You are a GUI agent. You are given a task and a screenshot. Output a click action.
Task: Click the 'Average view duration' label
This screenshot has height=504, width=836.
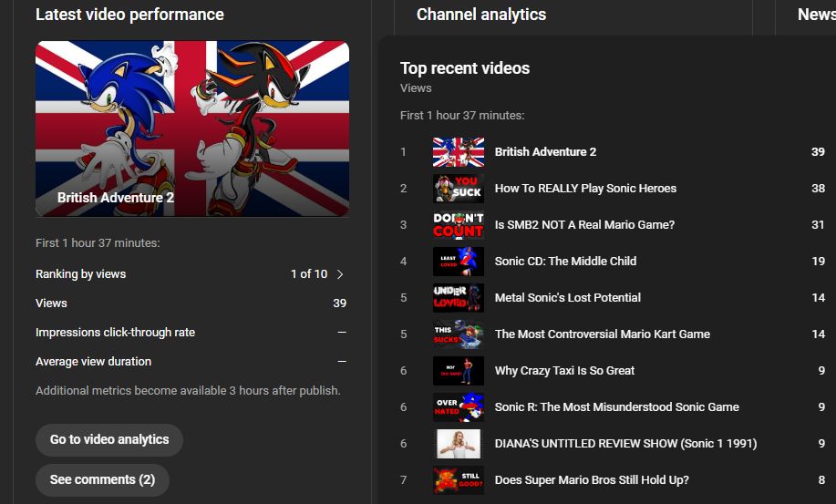(x=93, y=362)
